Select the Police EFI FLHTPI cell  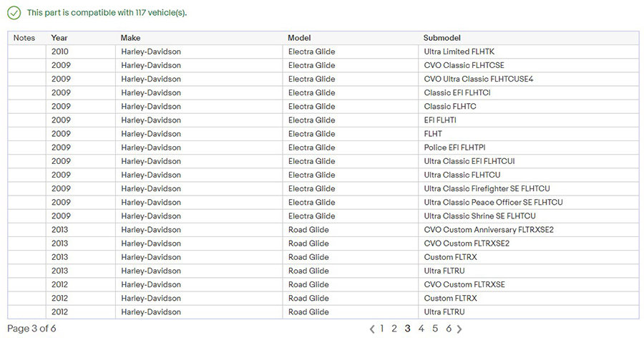point(529,148)
